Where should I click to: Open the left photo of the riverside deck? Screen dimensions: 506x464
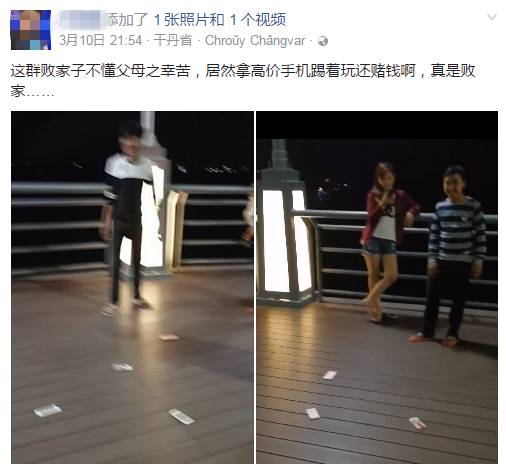point(132,287)
